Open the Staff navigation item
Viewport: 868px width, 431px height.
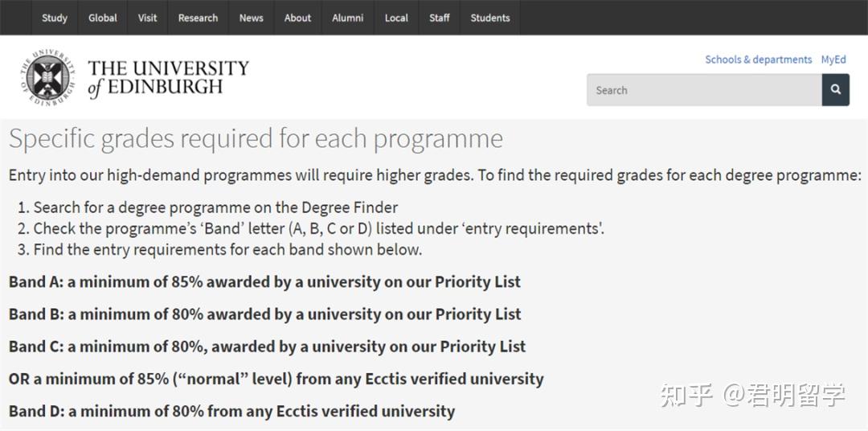[440, 18]
